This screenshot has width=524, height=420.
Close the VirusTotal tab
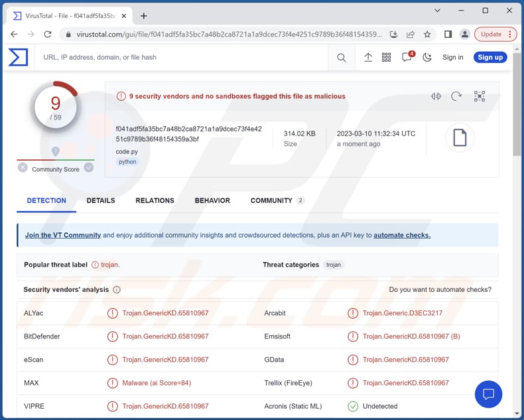(123, 16)
